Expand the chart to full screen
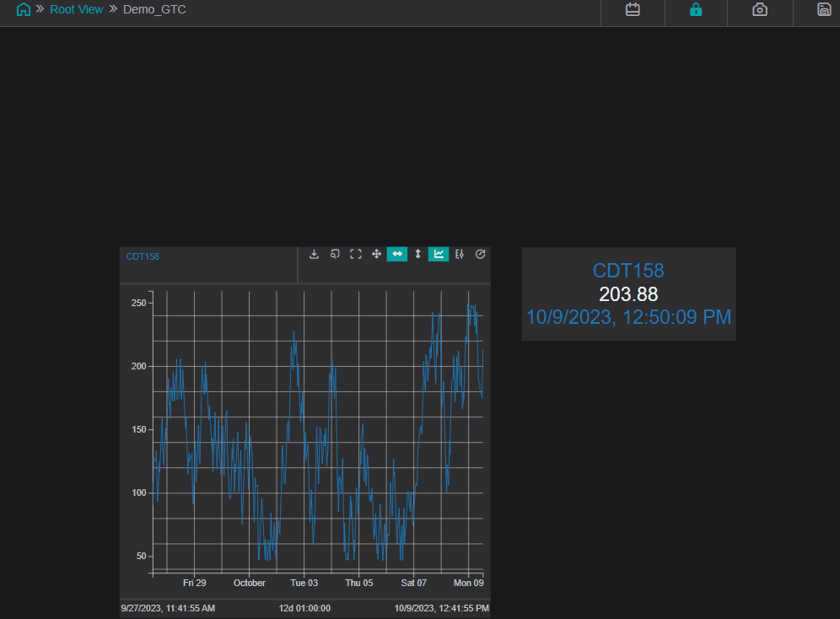 (356, 255)
